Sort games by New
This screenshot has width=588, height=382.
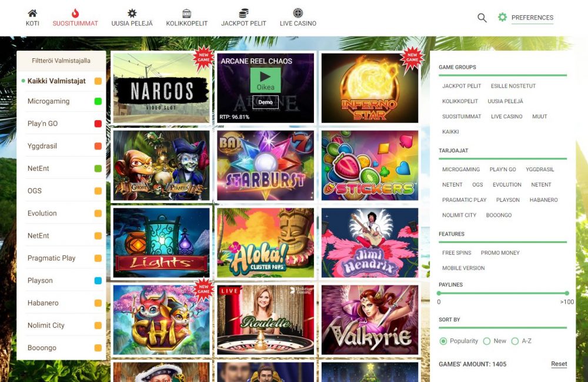[x=487, y=341]
